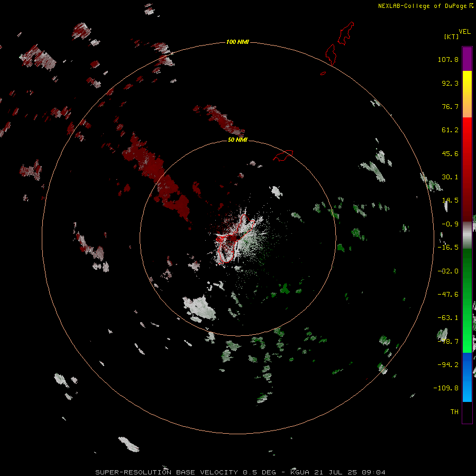Screen dimensions: 476x476
Task: Select the 61.2 legend value
Action: [450, 130]
